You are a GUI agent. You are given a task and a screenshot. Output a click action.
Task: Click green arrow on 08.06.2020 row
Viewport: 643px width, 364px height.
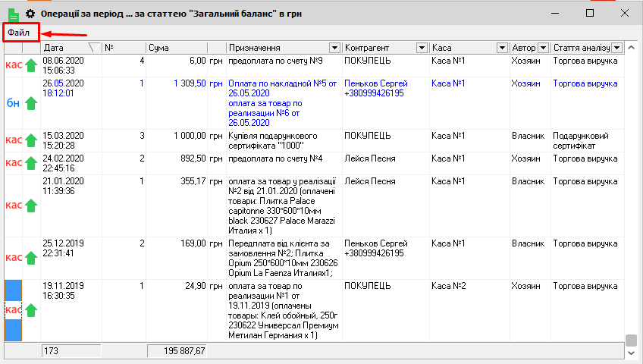31,65
